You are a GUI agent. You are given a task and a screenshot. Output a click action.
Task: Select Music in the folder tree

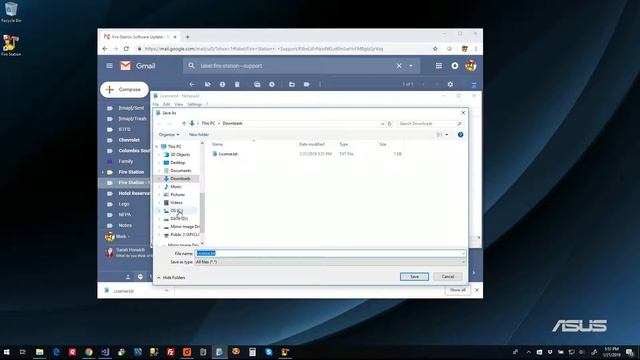coord(176,187)
